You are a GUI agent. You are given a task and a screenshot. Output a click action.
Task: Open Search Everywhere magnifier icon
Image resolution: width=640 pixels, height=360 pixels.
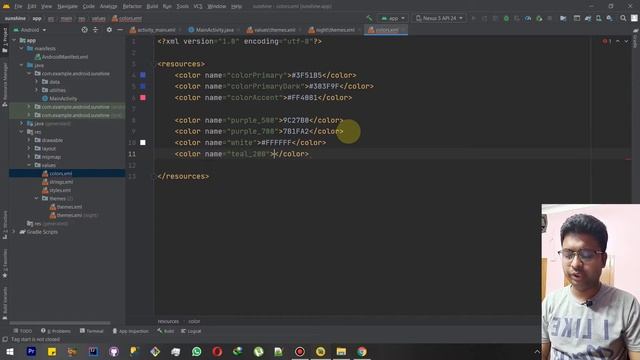point(623,18)
